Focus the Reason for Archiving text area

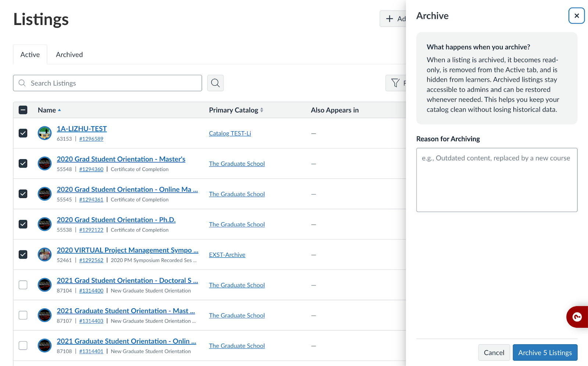pos(496,180)
